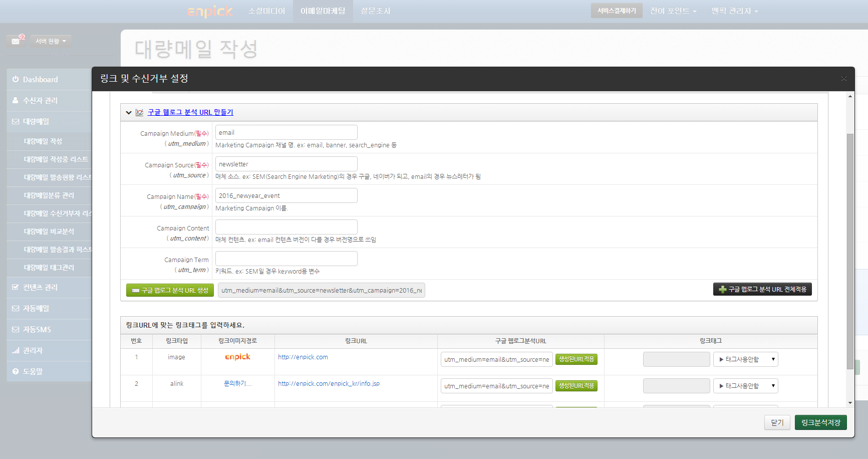The image size is (868, 459).
Task: Close the link settings dialog with X
Action: click(x=843, y=79)
